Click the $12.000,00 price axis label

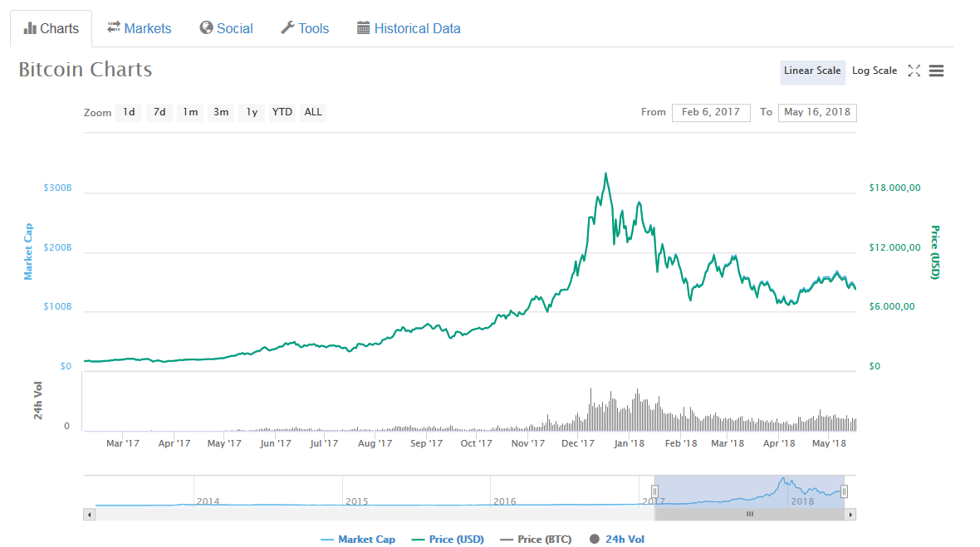point(894,248)
